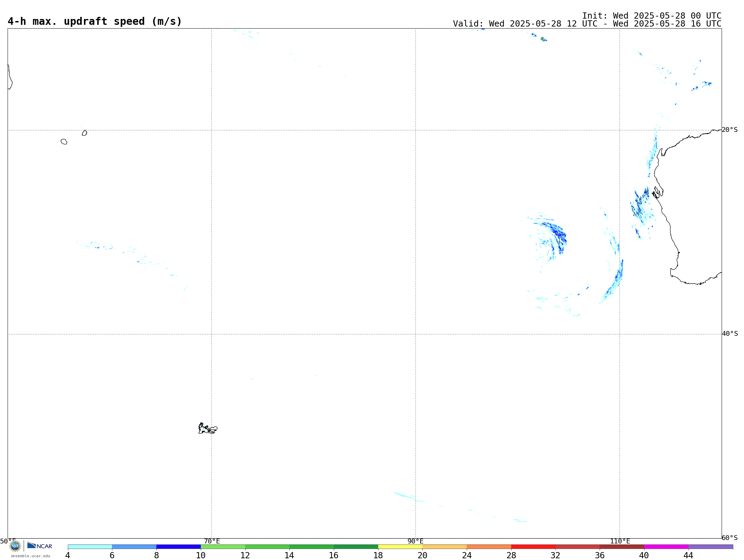Click the 'Init: Wed 2025-05-28 00 UTC' text
This screenshot has height=560, width=744.
click(652, 16)
